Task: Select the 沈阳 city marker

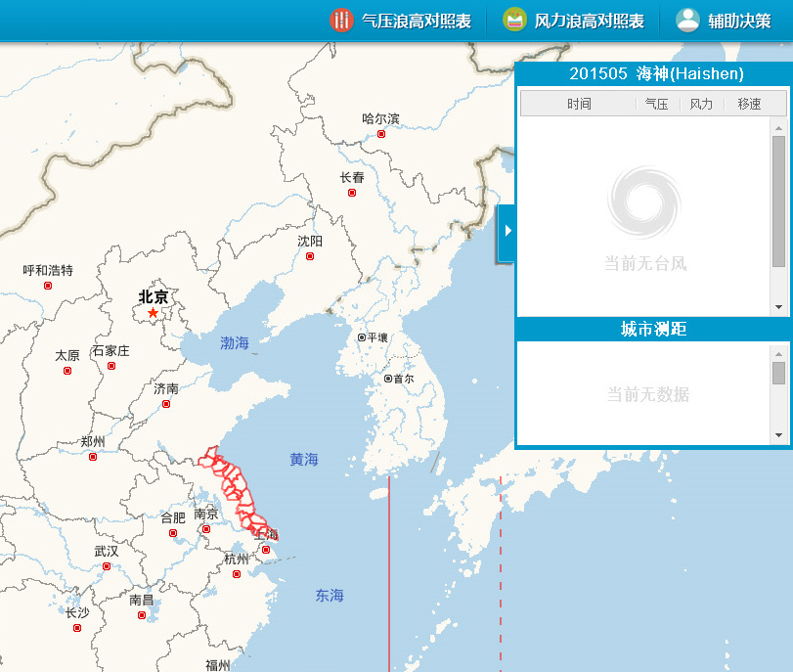Action: click(x=310, y=256)
